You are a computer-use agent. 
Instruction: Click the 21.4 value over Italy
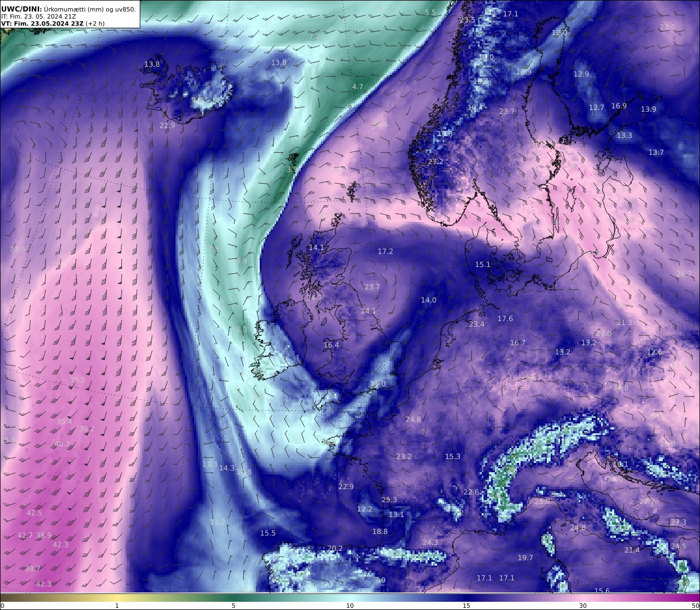[632, 550]
